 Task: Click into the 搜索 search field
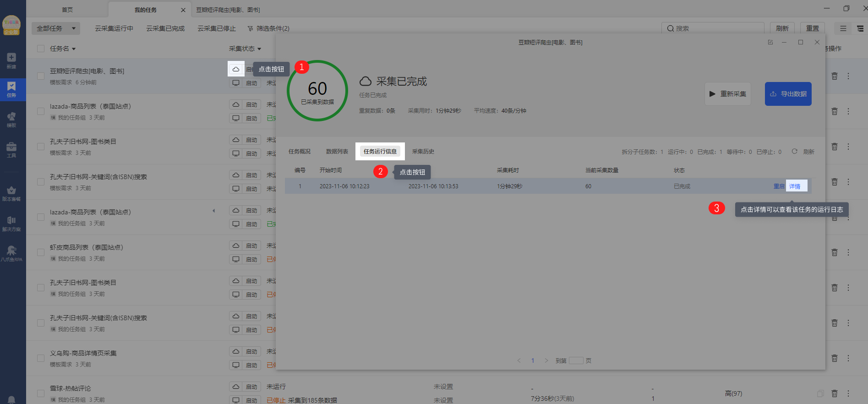713,28
